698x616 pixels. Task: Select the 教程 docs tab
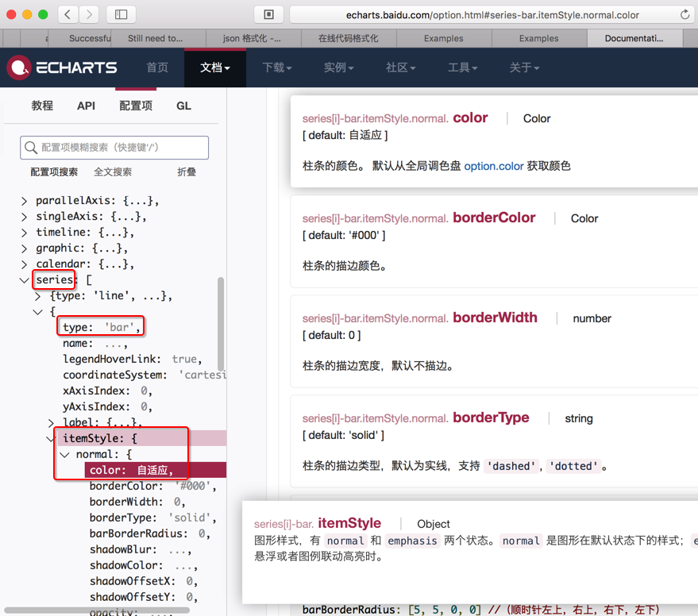42,106
